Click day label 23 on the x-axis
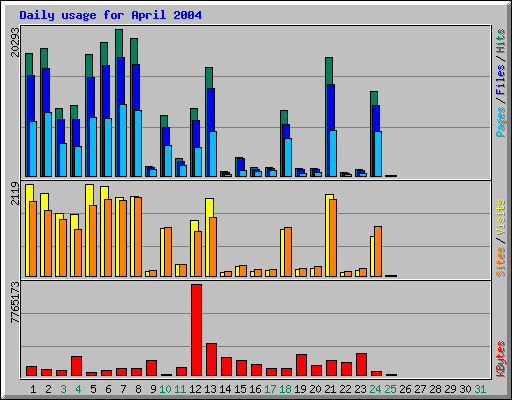Viewport: 512px width, 400px height. [360, 389]
